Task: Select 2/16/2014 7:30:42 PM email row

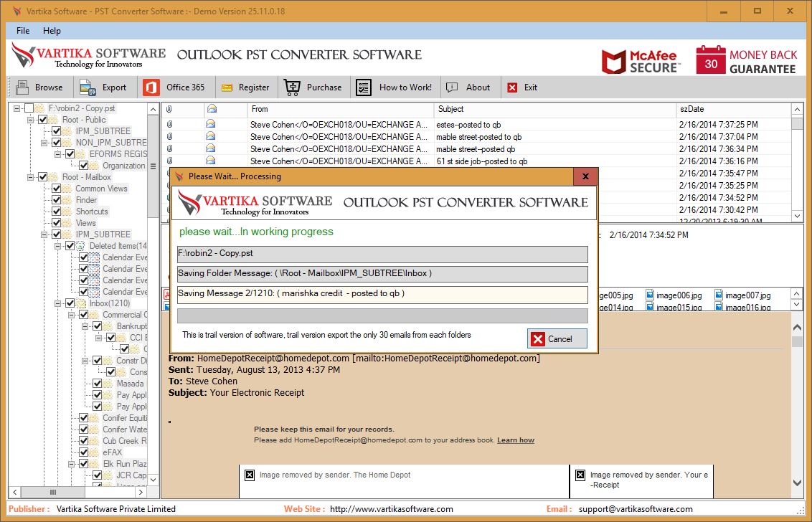Action: click(476, 209)
